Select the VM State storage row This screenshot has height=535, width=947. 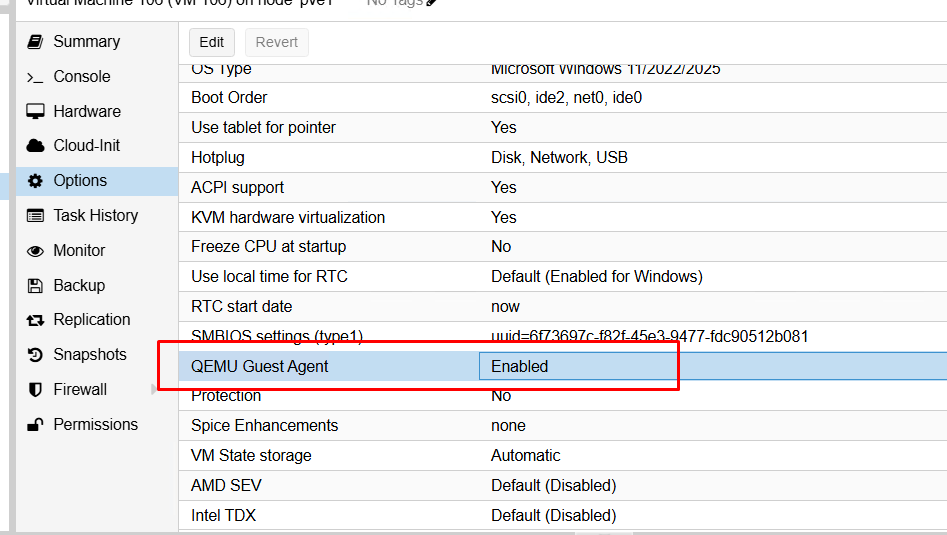(x=563, y=456)
